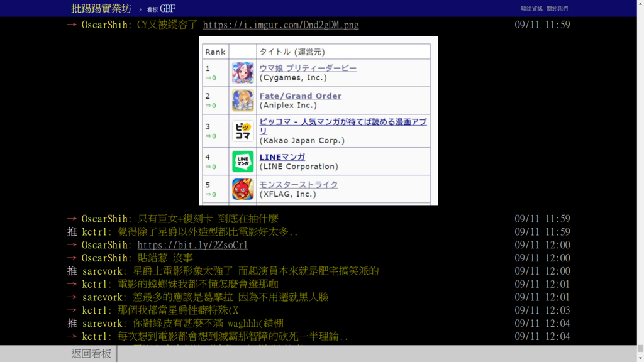
Task: Click the scrollbar down arrow
Action: pos(640,358)
